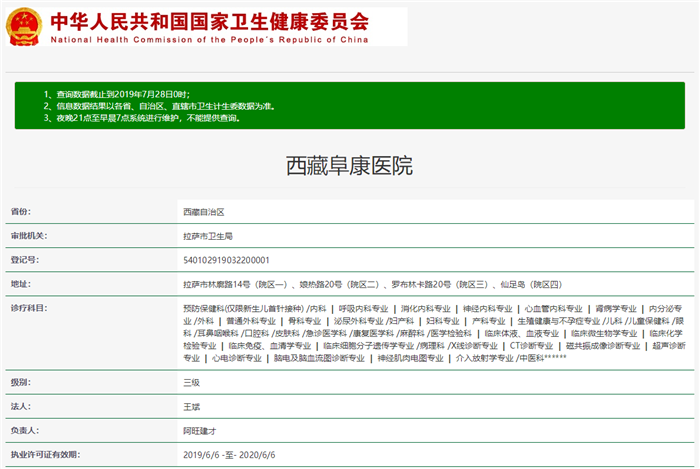The width and height of the screenshot is (700, 469).
Task: Click the 省份 row label
Action: (x=21, y=212)
